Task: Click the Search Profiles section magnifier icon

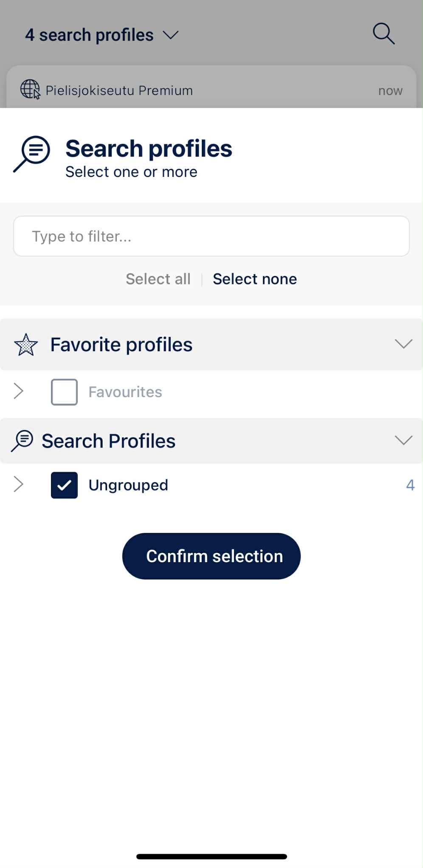Action: click(x=22, y=441)
